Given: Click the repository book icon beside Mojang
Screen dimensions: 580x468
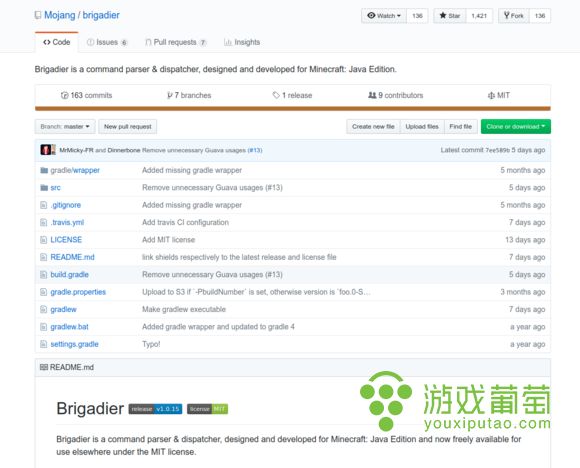Looking at the screenshot, I should click(x=37, y=15).
